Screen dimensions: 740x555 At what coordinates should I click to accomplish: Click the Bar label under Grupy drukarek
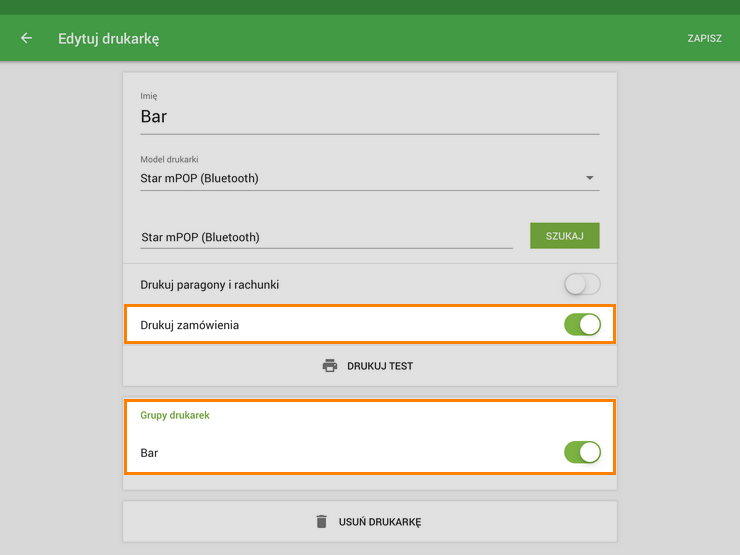pos(150,453)
